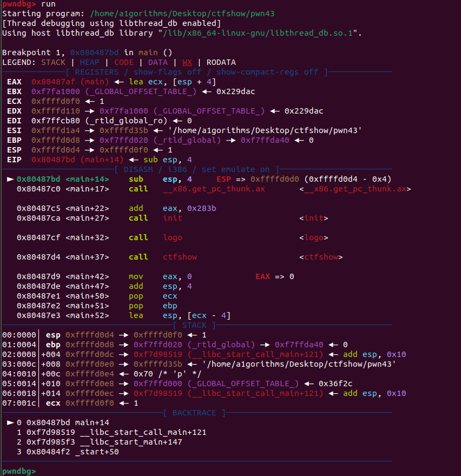
Task: Click the EDI register name
Action: 14,121
